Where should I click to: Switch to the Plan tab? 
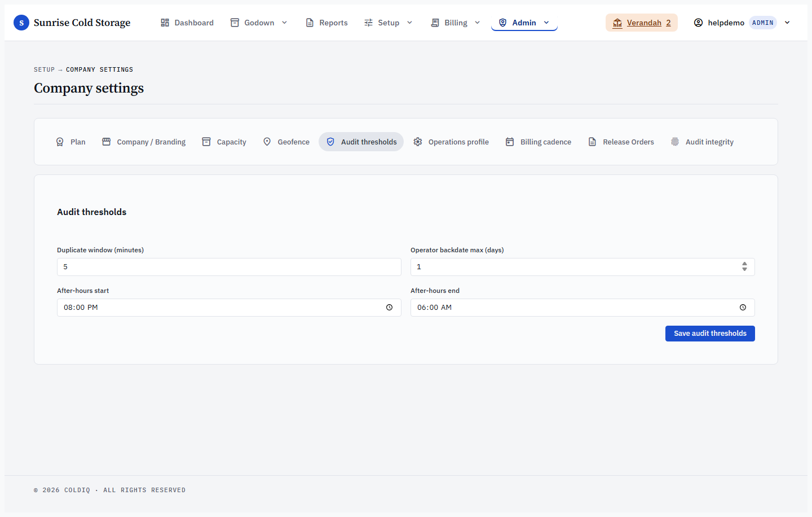(x=70, y=142)
